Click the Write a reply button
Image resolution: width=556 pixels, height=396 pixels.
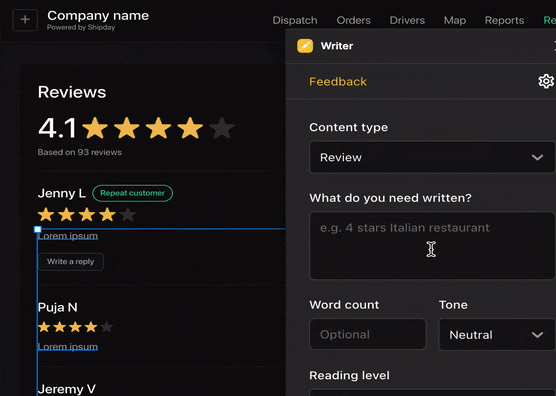coord(71,262)
